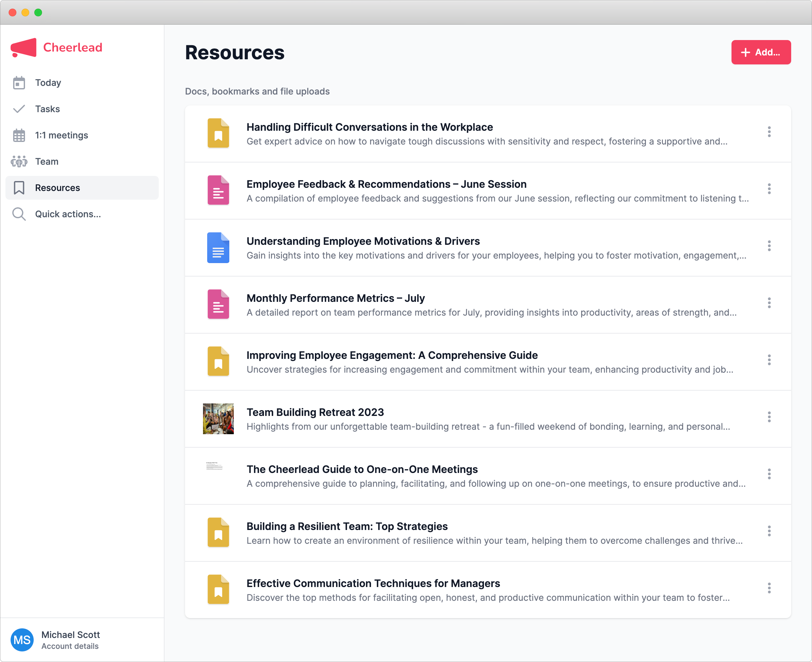The height and width of the screenshot is (662, 812).
Task: Open three-dot menu for Team Building Retreat 2023
Action: pos(769,417)
